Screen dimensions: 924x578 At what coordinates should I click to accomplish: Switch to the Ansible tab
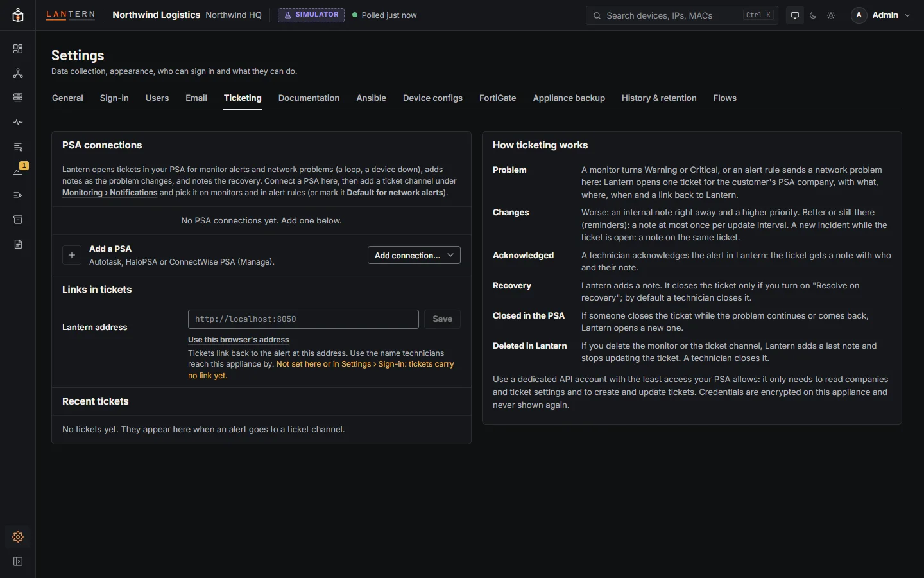pos(372,98)
